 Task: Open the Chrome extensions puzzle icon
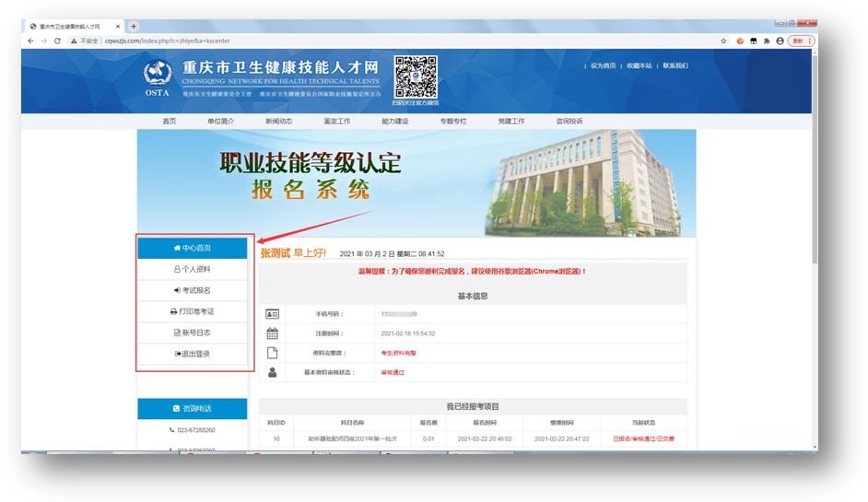point(767,41)
